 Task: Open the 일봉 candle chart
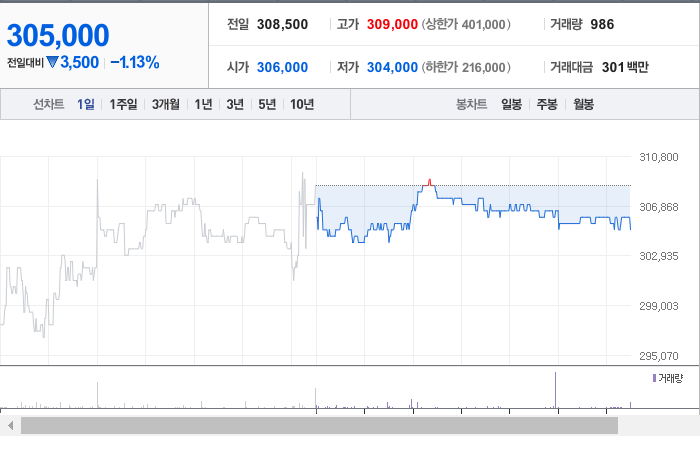point(512,104)
